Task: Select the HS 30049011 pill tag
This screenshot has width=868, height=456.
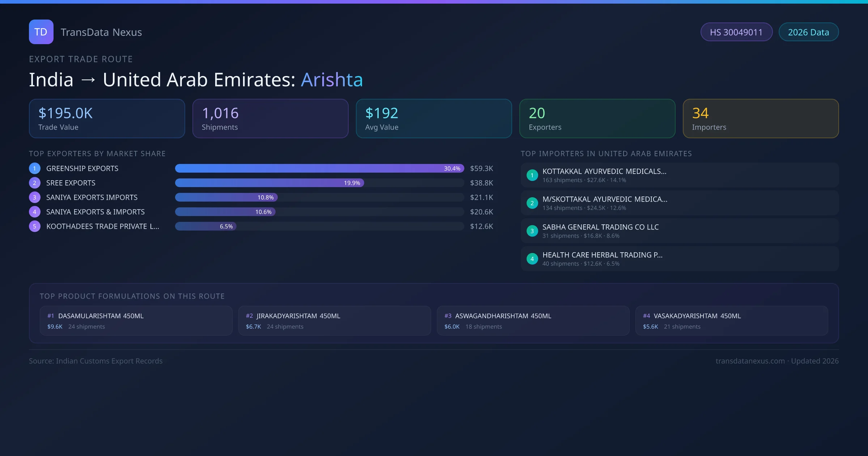Action: tap(736, 32)
